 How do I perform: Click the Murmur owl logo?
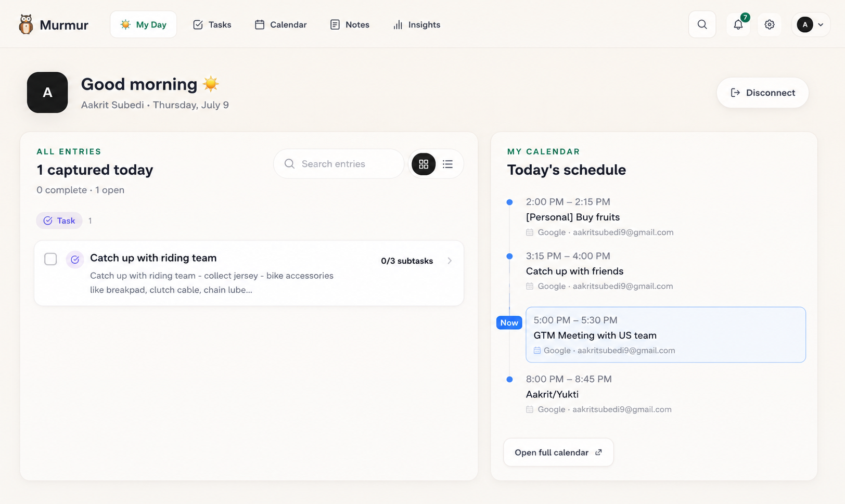[26, 24]
